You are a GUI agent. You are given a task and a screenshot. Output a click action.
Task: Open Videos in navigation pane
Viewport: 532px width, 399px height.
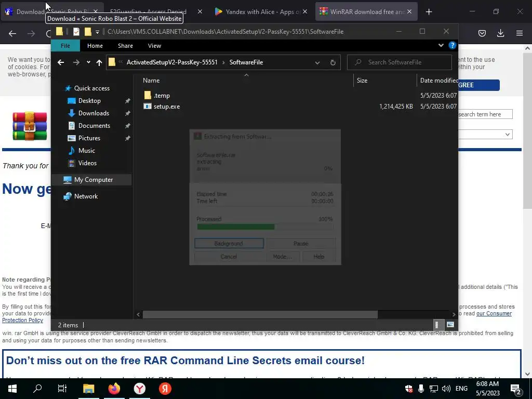87,163
